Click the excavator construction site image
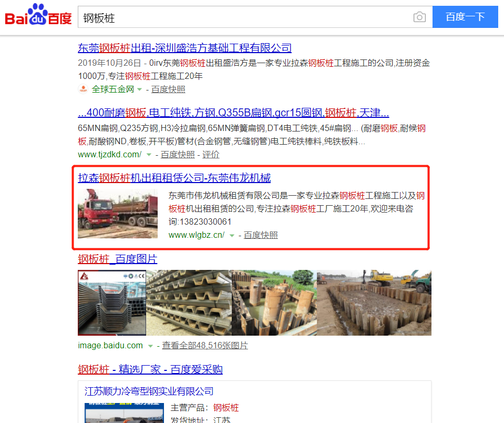Image resolution: width=504 pixels, height=423 pixels. click(374, 303)
